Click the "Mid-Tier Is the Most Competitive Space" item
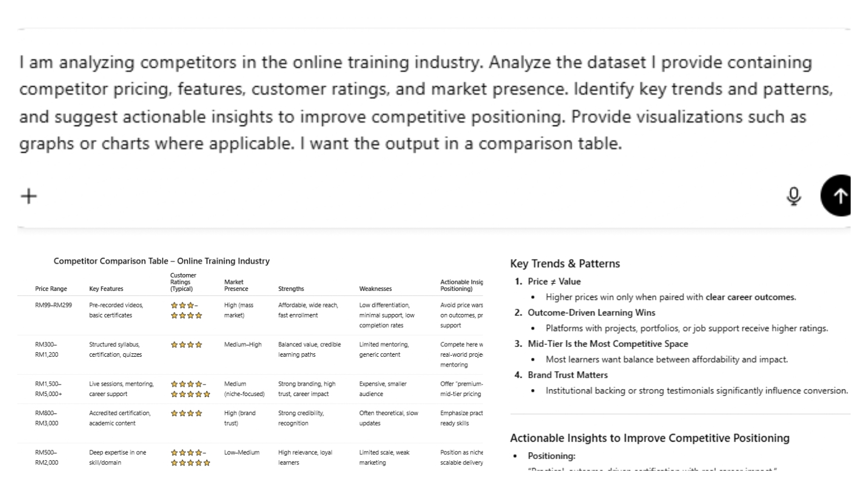 [x=608, y=343]
